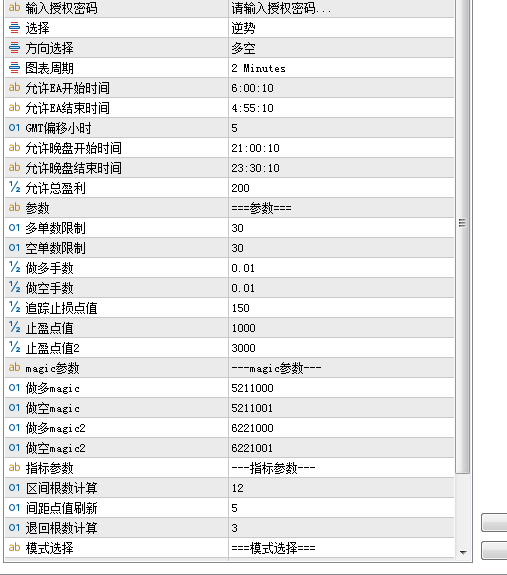Click the 23:30:10 evening end value

click(341, 168)
